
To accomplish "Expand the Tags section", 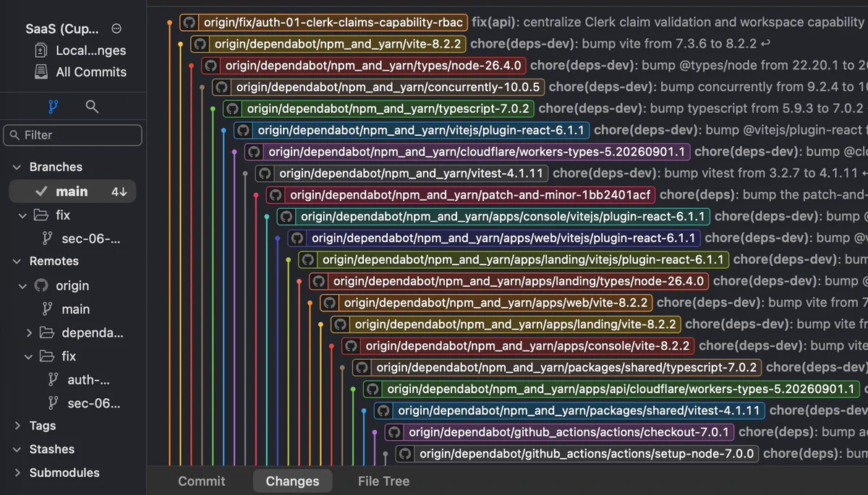I will pyautogui.click(x=17, y=426).
